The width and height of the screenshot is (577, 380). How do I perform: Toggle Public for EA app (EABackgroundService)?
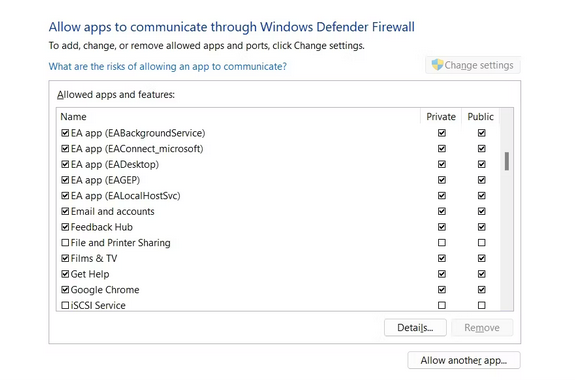(x=481, y=133)
